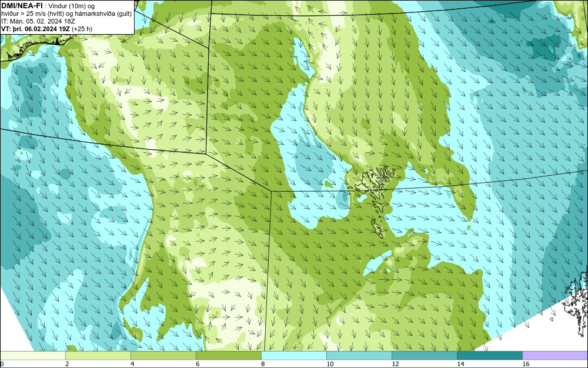Click the purple band above 16 m/s
This screenshot has height=368, width=588.
555,355
